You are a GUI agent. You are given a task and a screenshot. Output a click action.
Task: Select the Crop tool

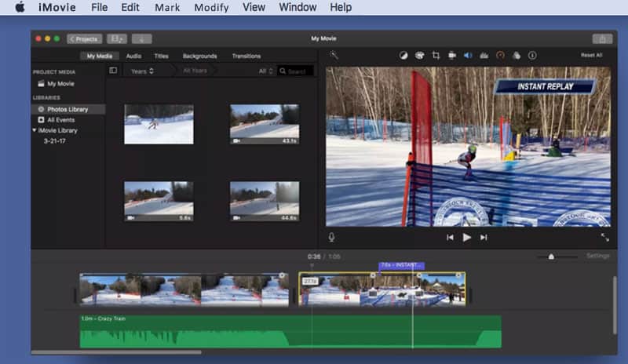click(x=436, y=56)
